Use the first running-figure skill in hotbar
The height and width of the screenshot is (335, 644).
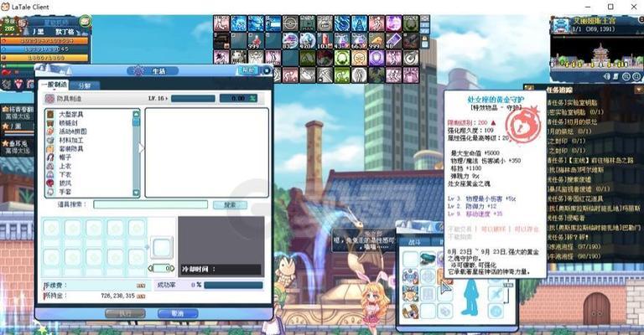point(221,23)
